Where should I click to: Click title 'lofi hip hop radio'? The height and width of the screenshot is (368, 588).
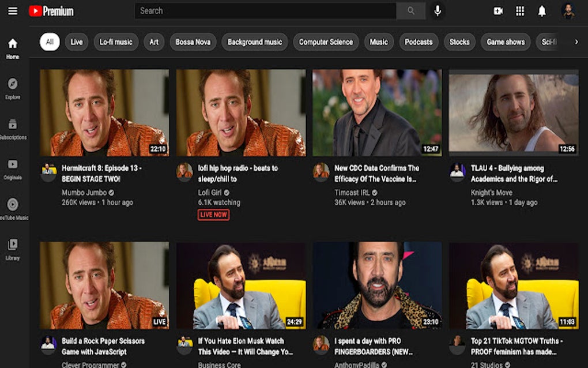tap(238, 173)
